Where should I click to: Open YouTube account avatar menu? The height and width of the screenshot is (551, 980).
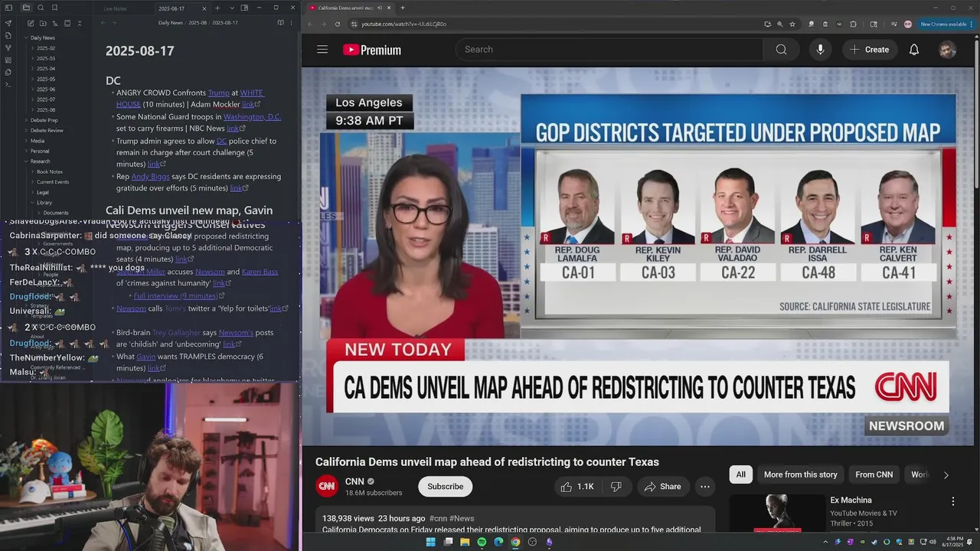[947, 49]
